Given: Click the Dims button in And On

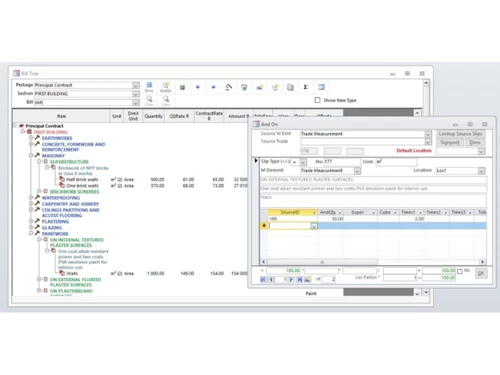Looking at the screenshot, I should pos(474,142).
